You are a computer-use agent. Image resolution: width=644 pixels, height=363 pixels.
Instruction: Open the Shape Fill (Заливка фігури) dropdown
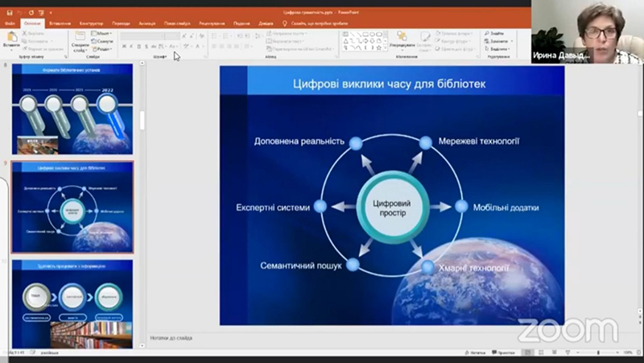tap(454, 33)
